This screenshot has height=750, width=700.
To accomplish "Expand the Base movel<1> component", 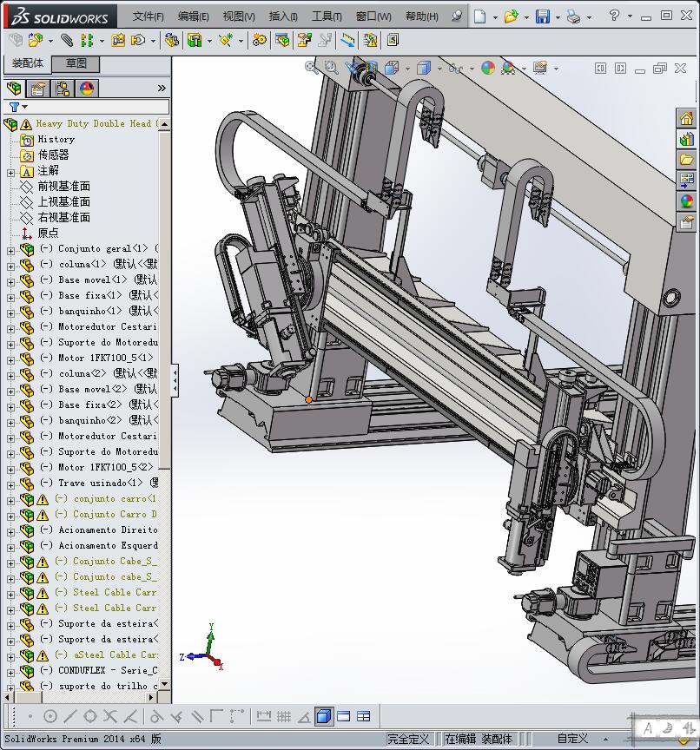I will 11,282.
